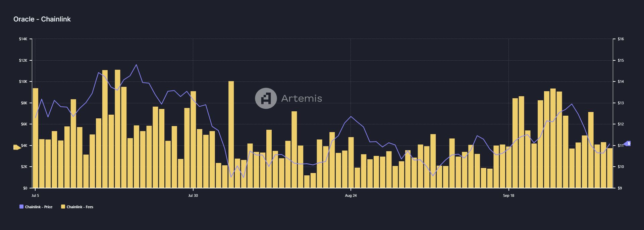Click the '$13' right axis label
This screenshot has width=644, height=230.
(x=621, y=103)
